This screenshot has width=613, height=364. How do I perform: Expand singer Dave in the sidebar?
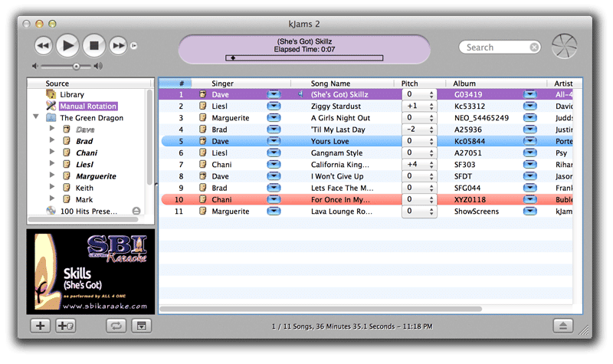51,128
